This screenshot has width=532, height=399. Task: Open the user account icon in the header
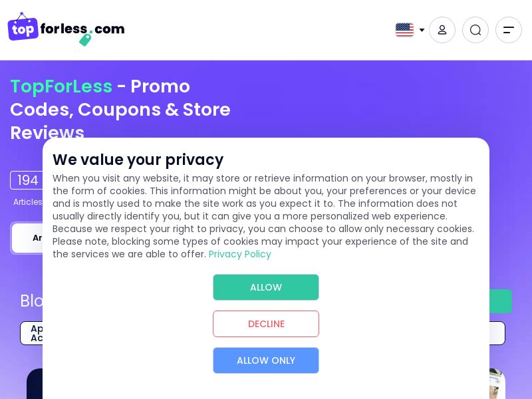[x=442, y=30]
